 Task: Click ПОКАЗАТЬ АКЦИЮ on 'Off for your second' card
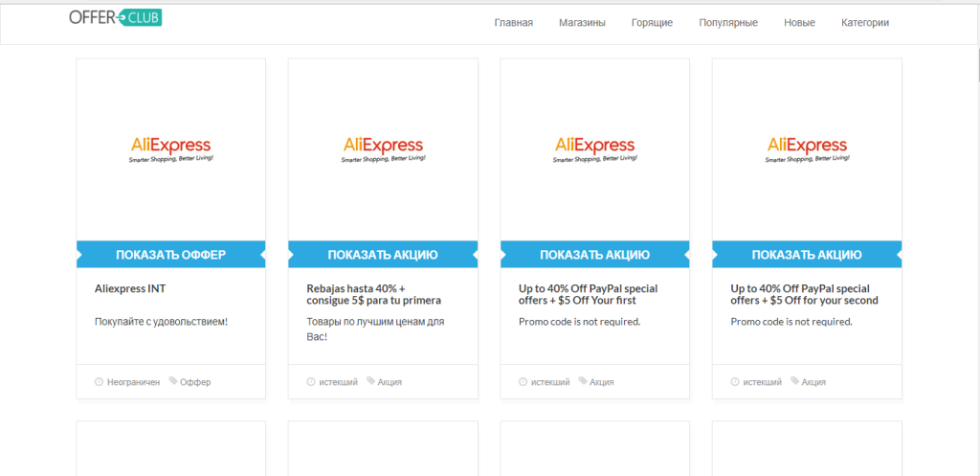coord(807,255)
